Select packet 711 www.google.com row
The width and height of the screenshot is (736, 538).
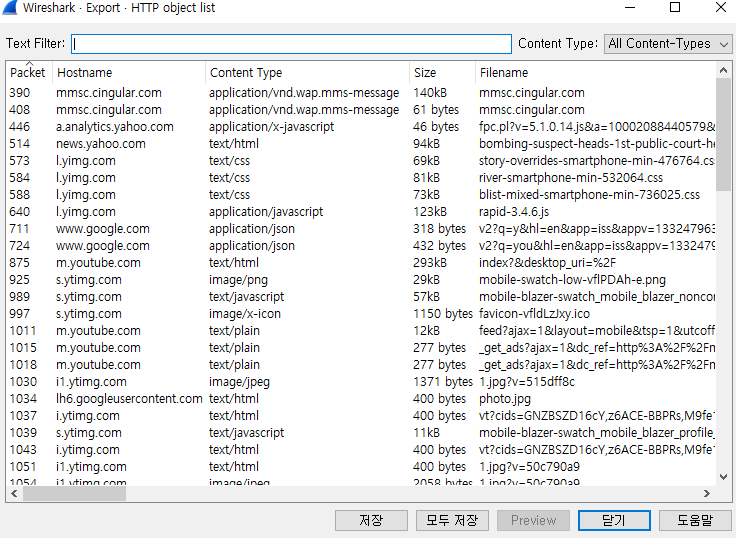[361, 229]
